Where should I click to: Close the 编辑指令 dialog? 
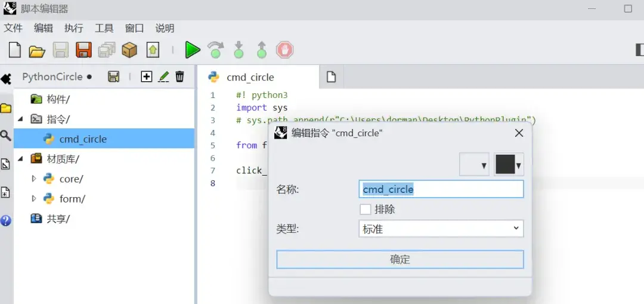[519, 133]
